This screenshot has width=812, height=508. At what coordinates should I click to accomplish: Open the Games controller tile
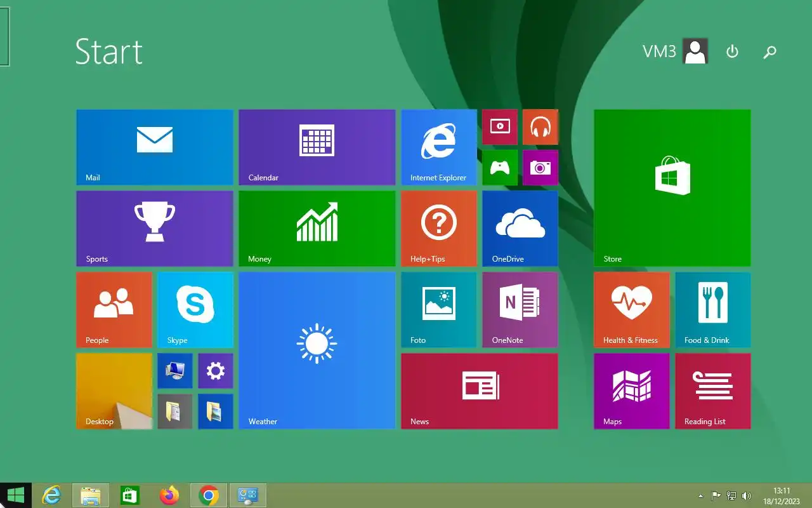pos(500,168)
